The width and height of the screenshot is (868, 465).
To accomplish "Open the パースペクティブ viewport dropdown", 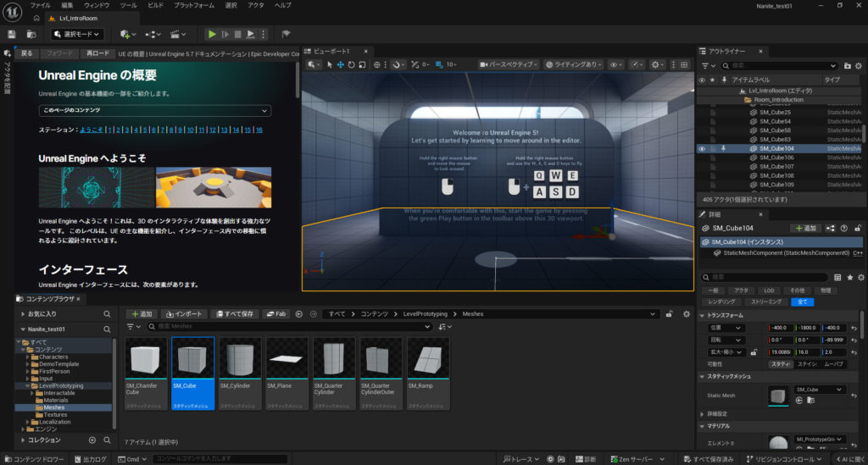I will 508,64.
